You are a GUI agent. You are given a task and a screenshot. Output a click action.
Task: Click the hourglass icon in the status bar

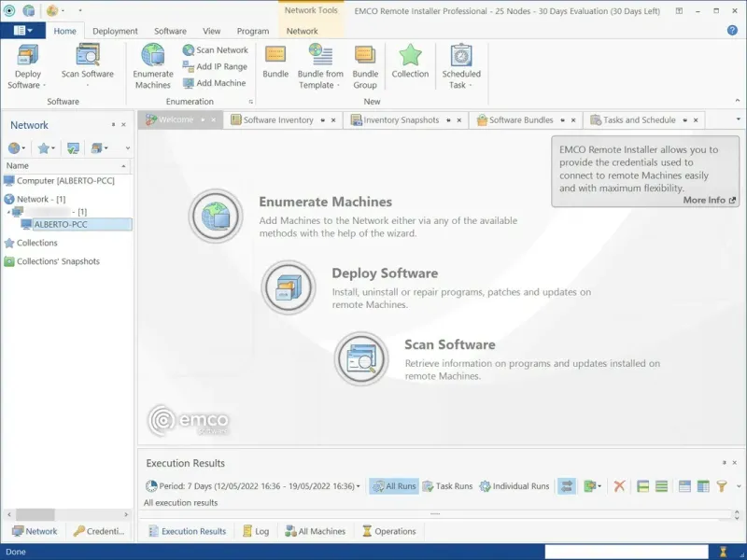(723, 552)
